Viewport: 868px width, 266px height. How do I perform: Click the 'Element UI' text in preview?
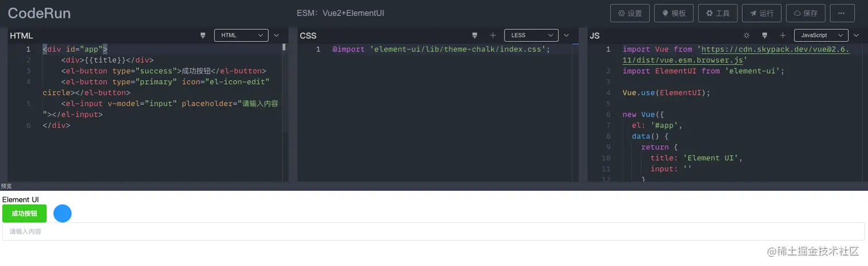(21, 199)
